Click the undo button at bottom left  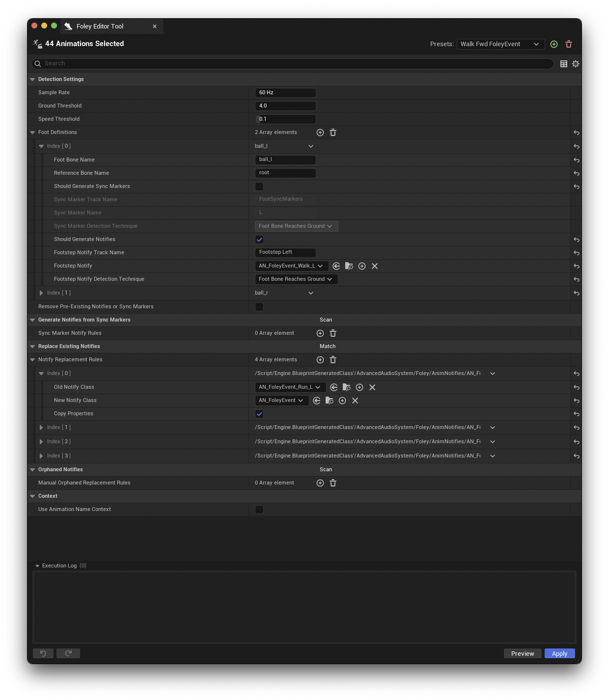pyautogui.click(x=43, y=653)
